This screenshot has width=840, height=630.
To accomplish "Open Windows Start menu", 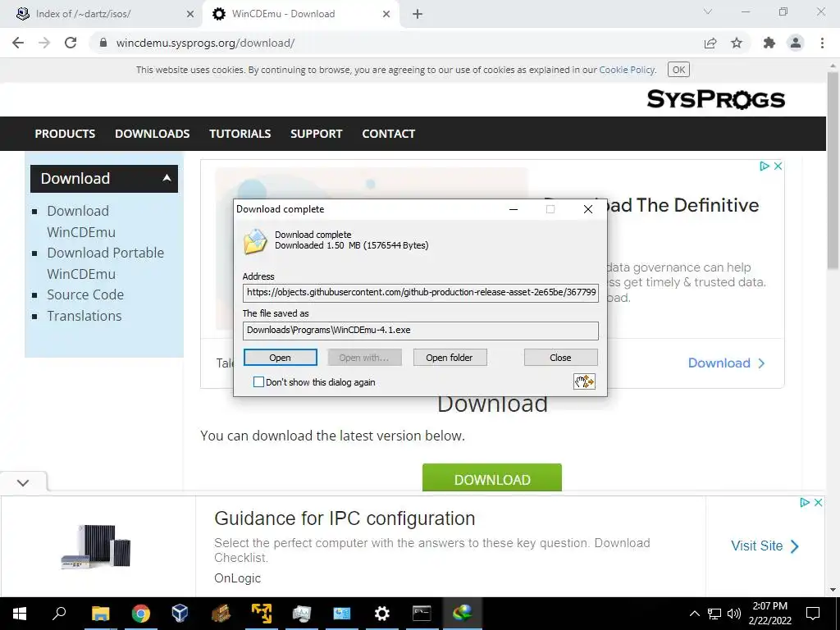I will click(x=20, y=614).
